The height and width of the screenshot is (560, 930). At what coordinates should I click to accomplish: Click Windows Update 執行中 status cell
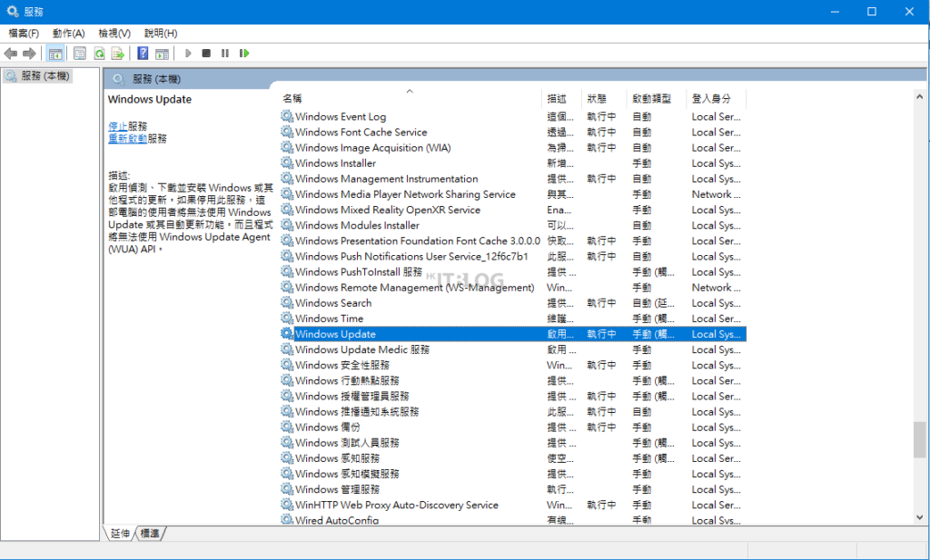[601, 334]
